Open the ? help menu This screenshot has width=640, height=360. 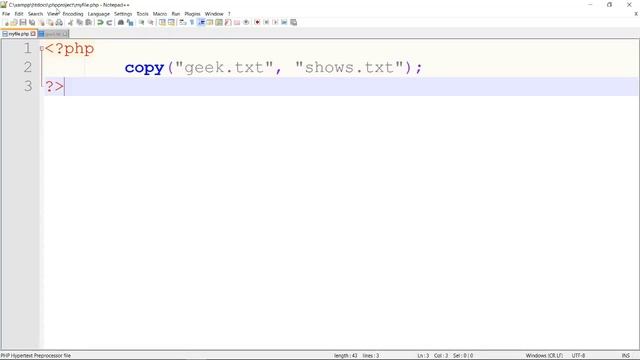click(229, 14)
